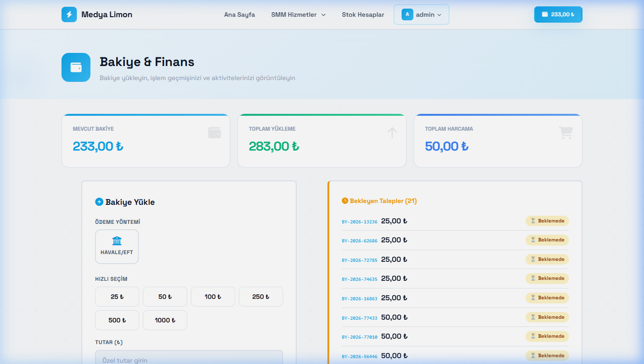Open Stok Hesaplar from the navigation bar

coord(363,14)
